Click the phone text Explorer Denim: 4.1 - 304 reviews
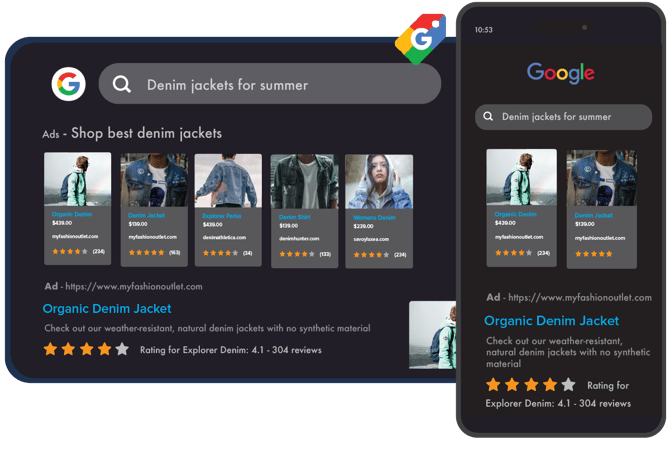 (x=558, y=404)
